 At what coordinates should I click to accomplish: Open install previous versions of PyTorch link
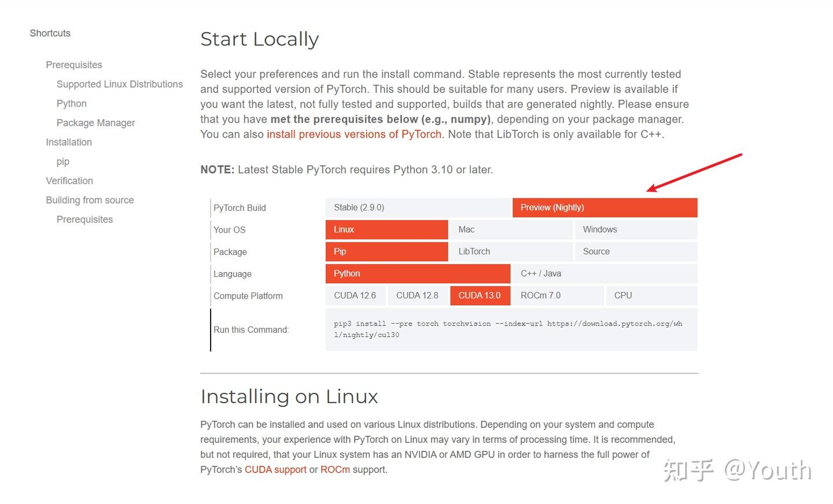point(353,134)
